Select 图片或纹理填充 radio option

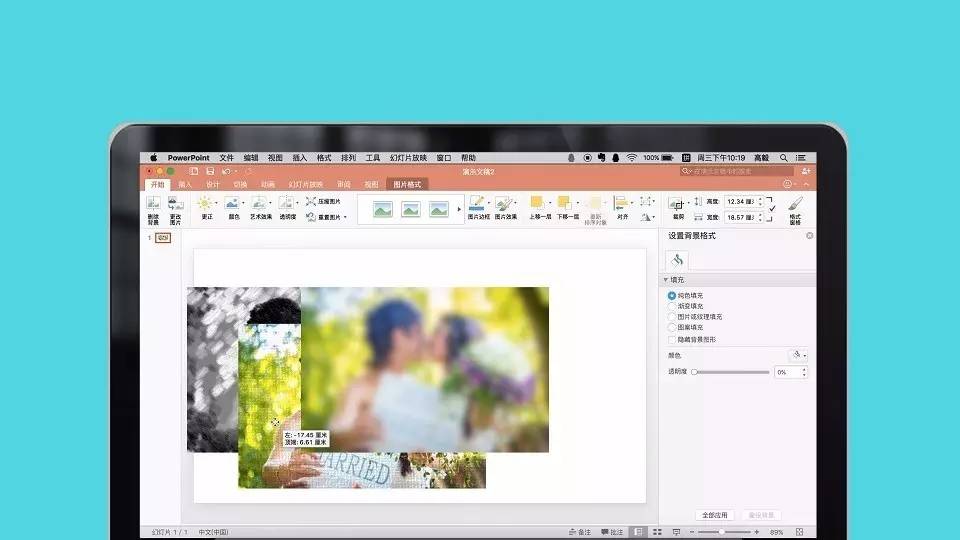[672, 317]
